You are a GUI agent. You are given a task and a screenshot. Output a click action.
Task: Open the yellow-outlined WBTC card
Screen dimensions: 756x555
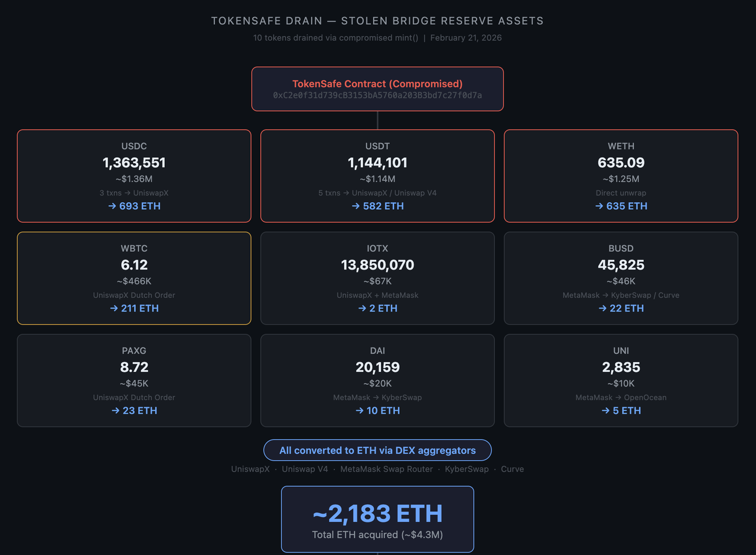pyautogui.click(x=134, y=278)
